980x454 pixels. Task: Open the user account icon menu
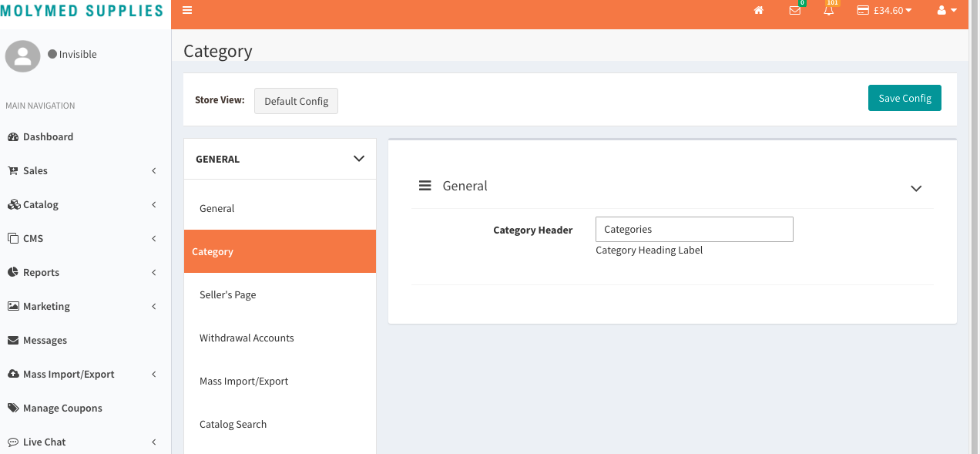(x=947, y=11)
